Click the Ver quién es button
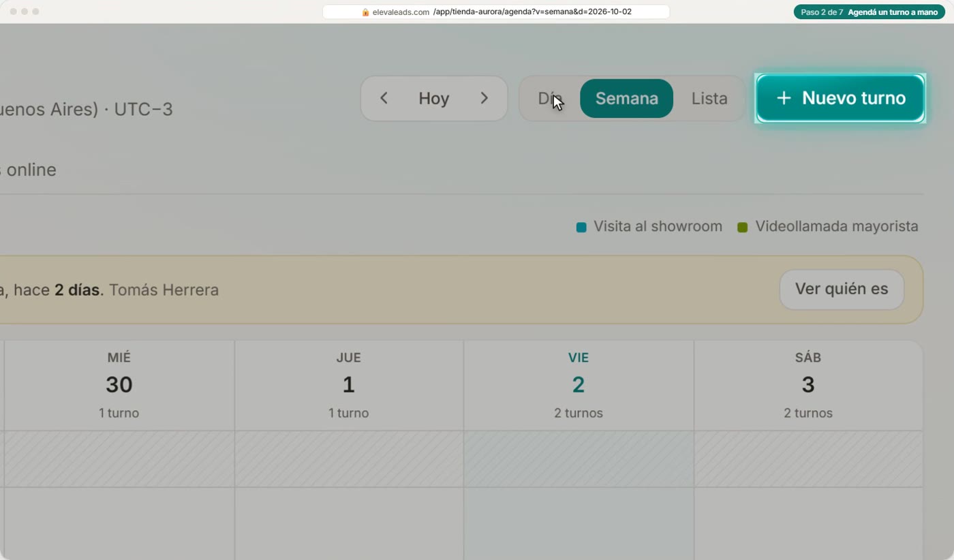The width and height of the screenshot is (954, 560). tap(842, 289)
